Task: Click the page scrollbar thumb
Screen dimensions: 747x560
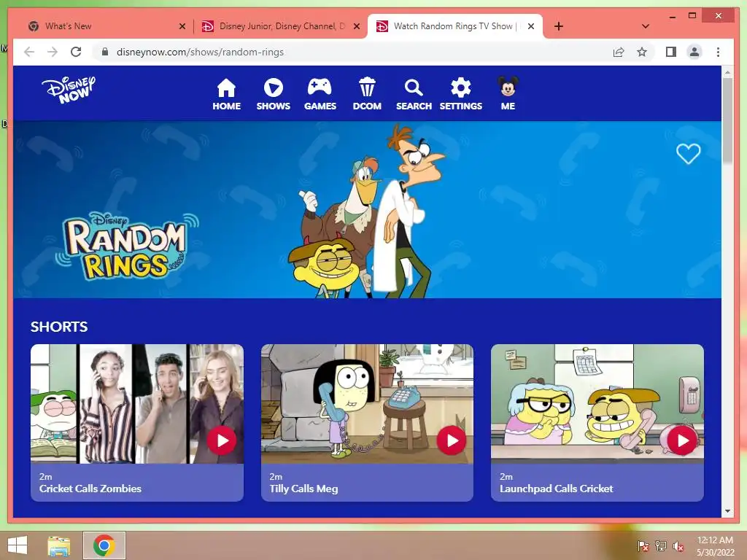Action: click(727, 121)
